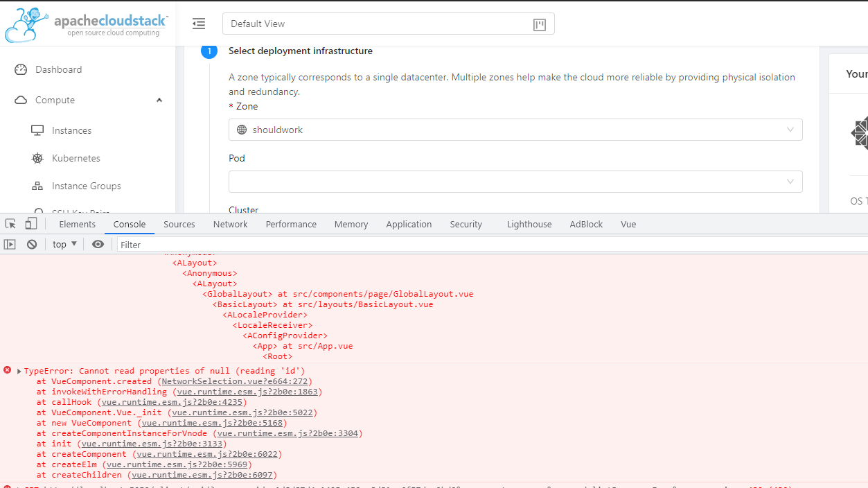Open vue.runtime.esm.js?2b0e:5168 source link

tap(212, 423)
